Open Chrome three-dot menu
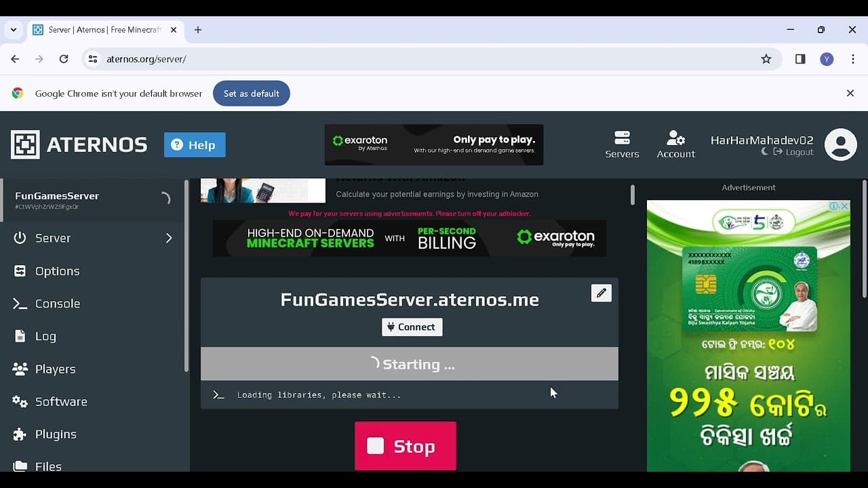Image resolution: width=868 pixels, height=488 pixels. point(853,59)
